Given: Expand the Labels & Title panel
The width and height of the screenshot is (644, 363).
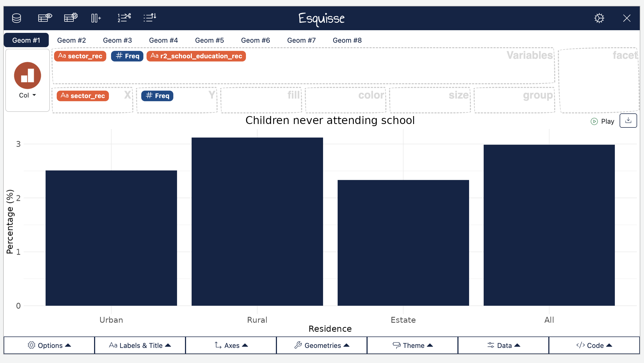Looking at the screenshot, I should 140,345.
